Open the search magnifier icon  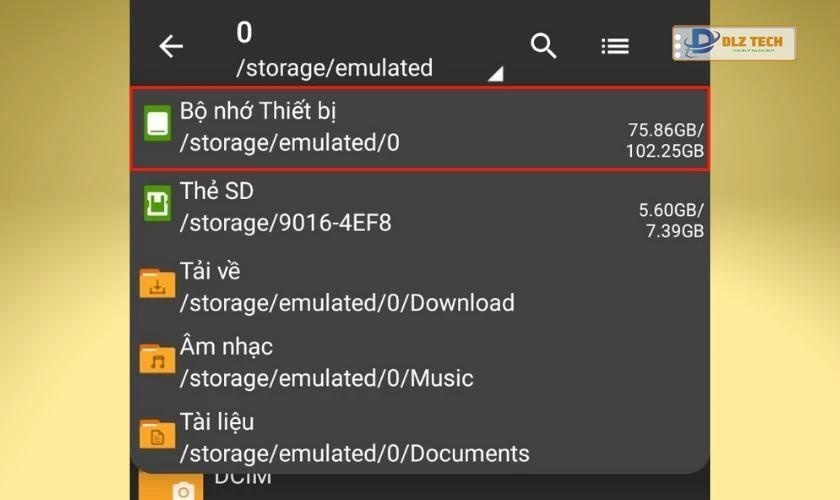tap(543, 46)
